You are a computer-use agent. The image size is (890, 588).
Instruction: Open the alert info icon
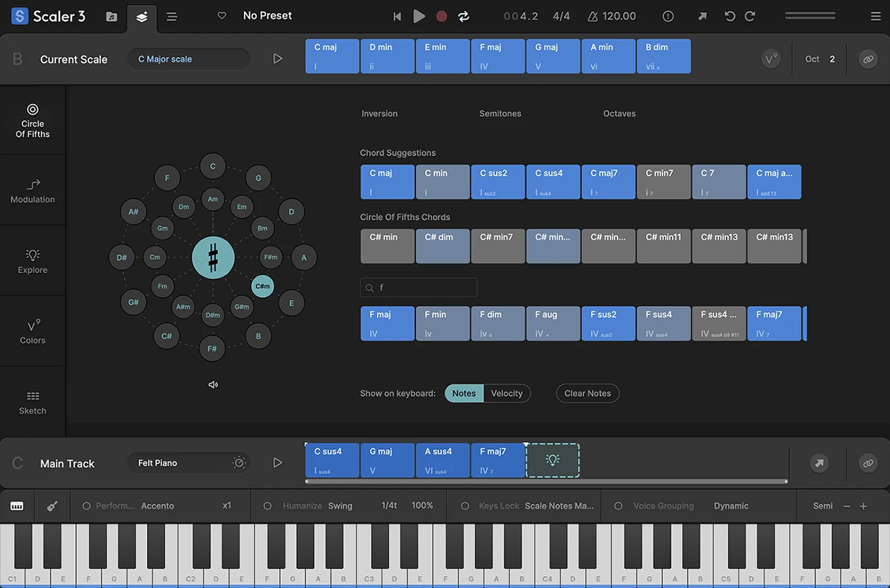[668, 16]
